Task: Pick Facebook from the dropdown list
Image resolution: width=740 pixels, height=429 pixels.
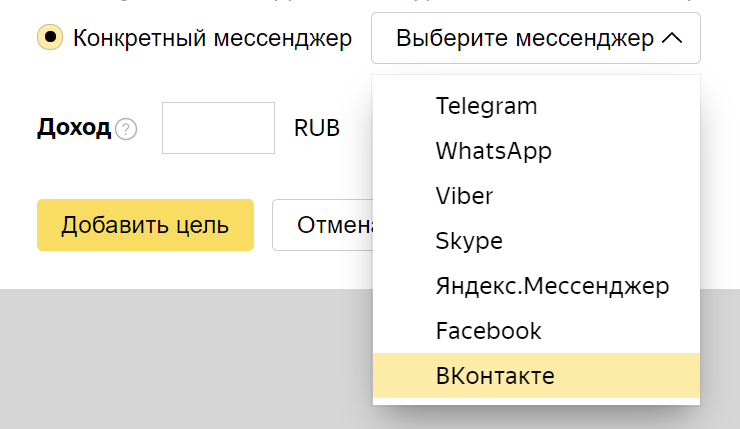Action: tap(488, 330)
